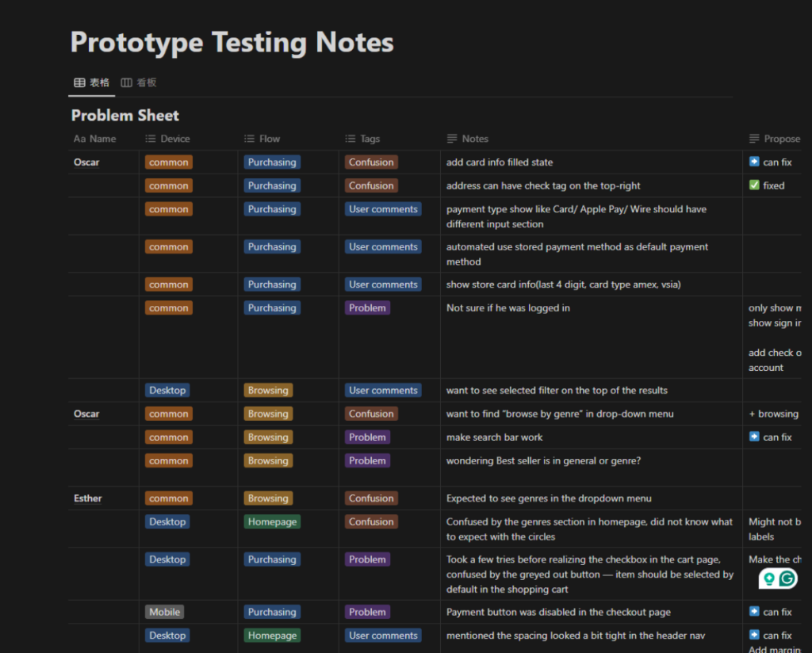Click the Tags column list icon

point(350,139)
